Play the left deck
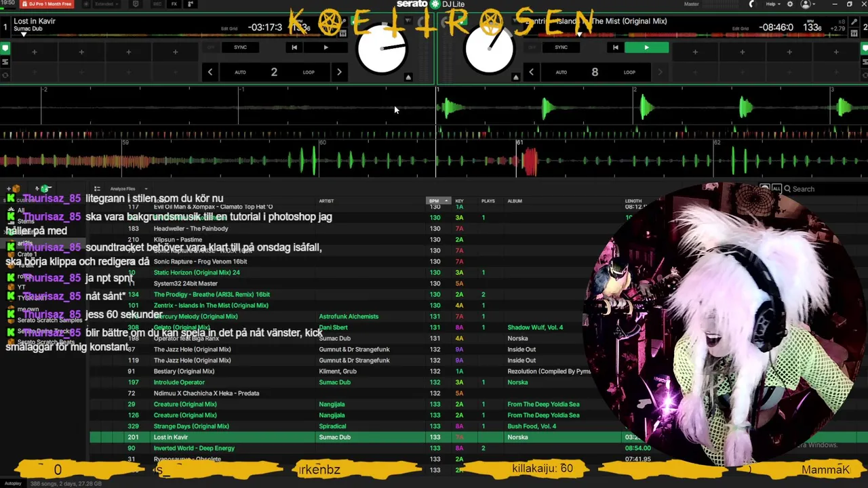The width and height of the screenshot is (868, 488). 325,47
